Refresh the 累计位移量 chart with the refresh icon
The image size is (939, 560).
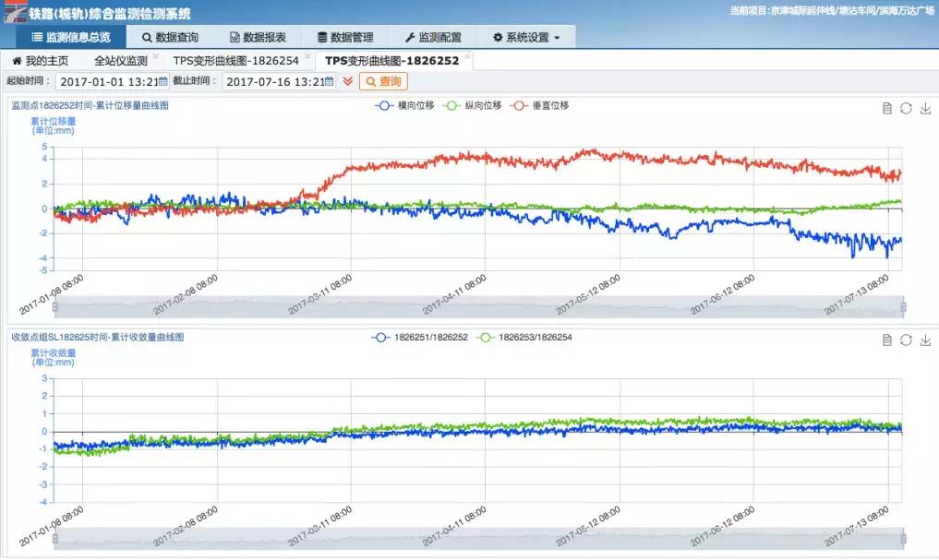906,108
